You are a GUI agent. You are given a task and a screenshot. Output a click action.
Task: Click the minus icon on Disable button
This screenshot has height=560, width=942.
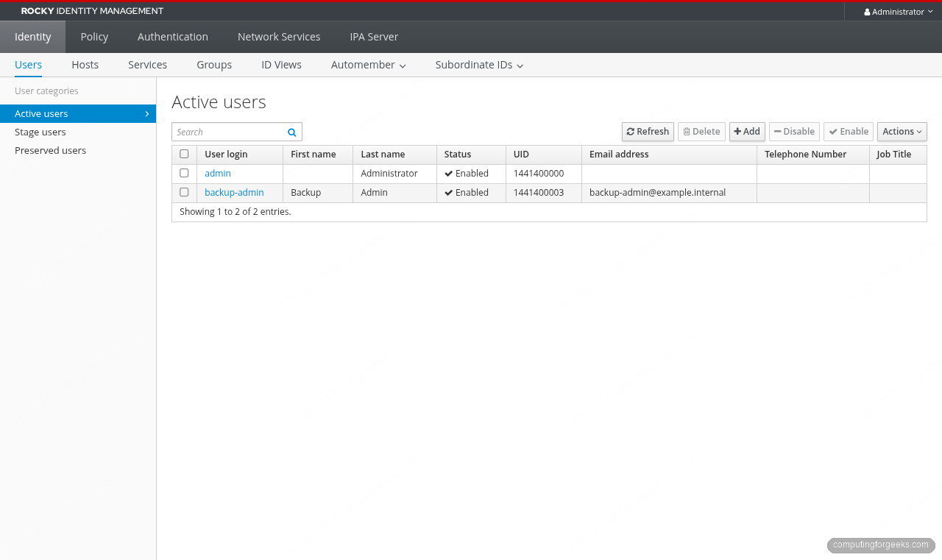[778, 132]
